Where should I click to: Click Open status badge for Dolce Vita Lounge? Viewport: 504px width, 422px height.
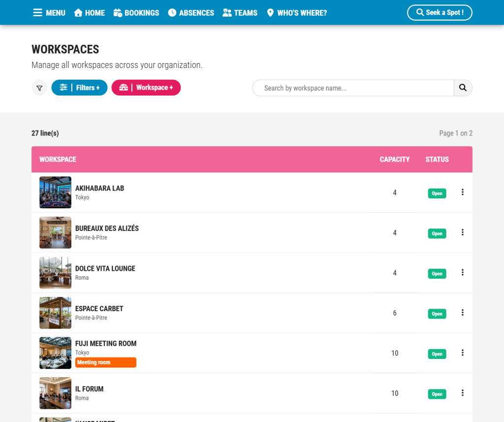[x=437, y=274]
